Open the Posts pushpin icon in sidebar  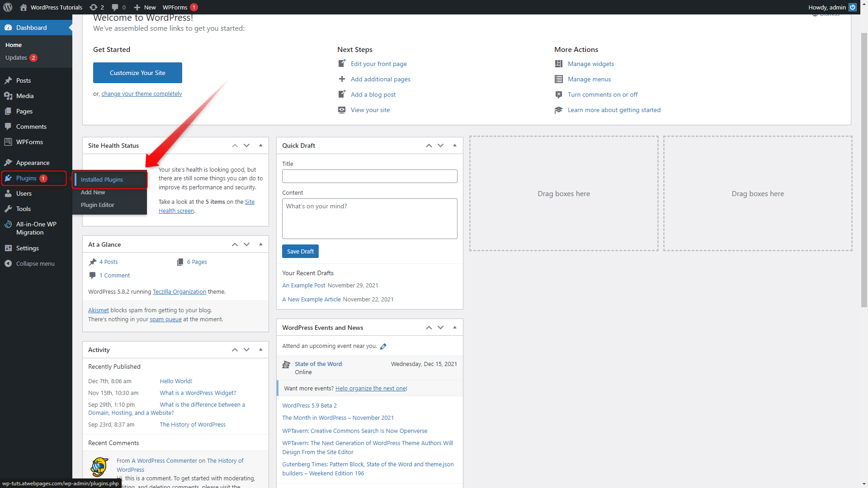[8, 80]
